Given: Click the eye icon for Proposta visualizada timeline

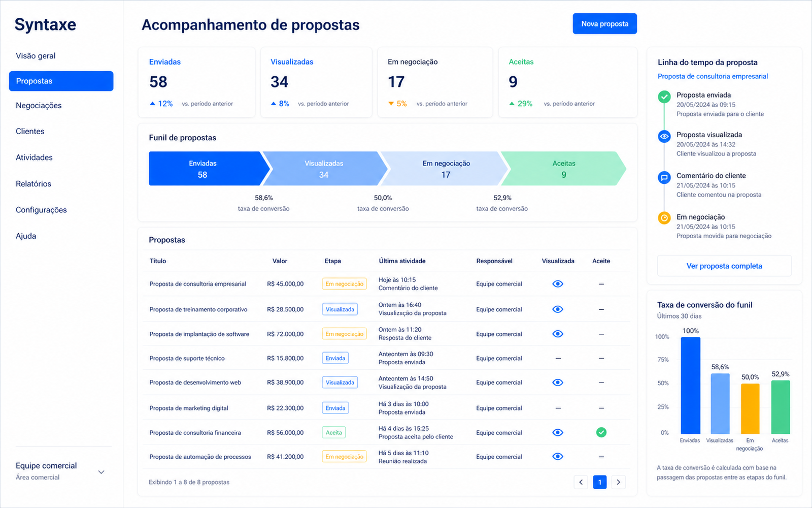Looking at the screenshot, I should 664,136.
